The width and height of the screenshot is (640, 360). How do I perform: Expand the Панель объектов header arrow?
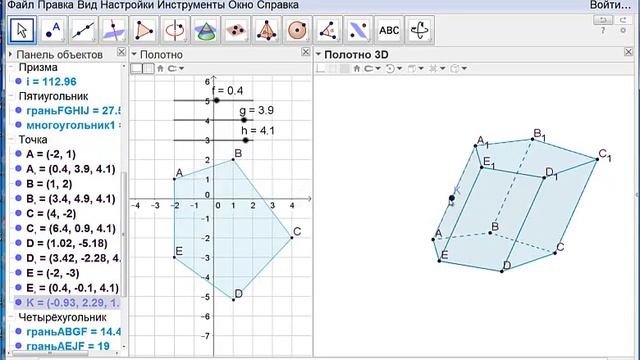(x=10, y=54)
